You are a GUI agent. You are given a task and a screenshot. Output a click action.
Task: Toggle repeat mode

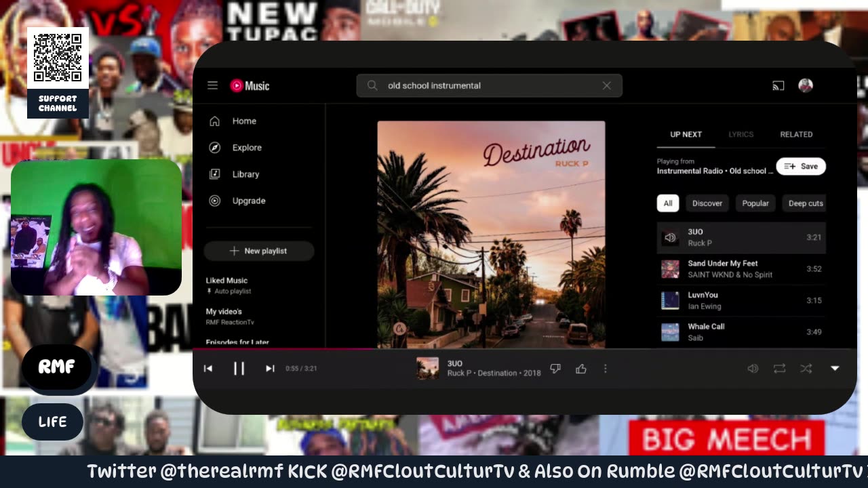click(779, 368)
